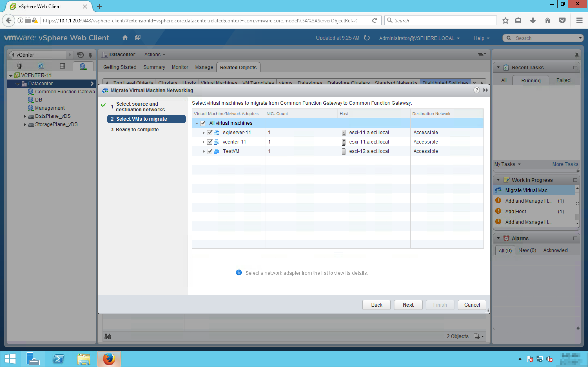Click the binoculars find icon

tap(108, 336)
